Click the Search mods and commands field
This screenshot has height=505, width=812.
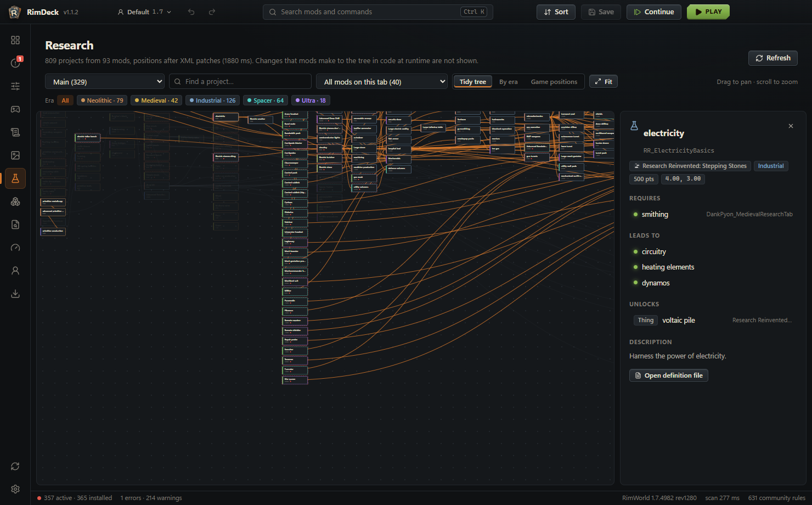click(x=378, y=12)
